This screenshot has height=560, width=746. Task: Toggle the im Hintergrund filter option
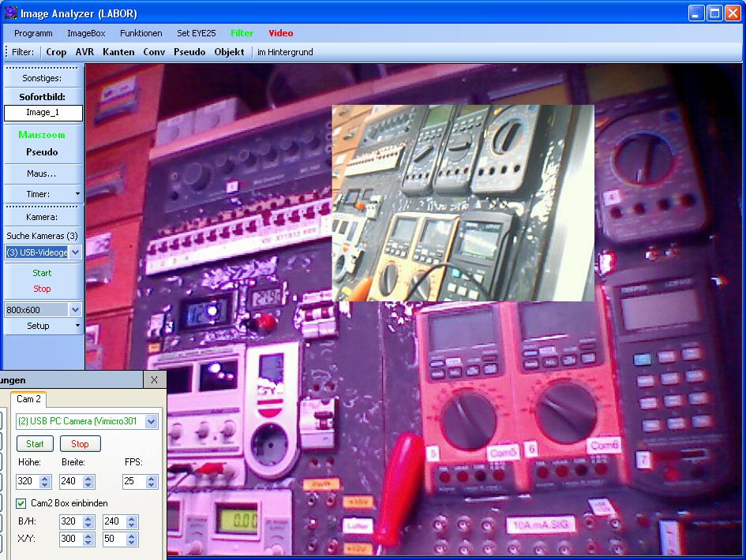[285, 52]
